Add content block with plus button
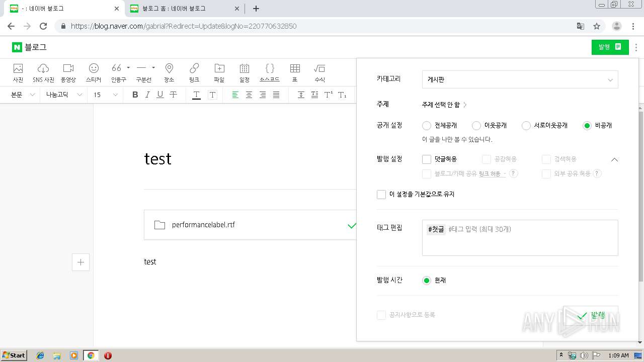644x362 pixels. pyautogui.click(x=81, y=262)
